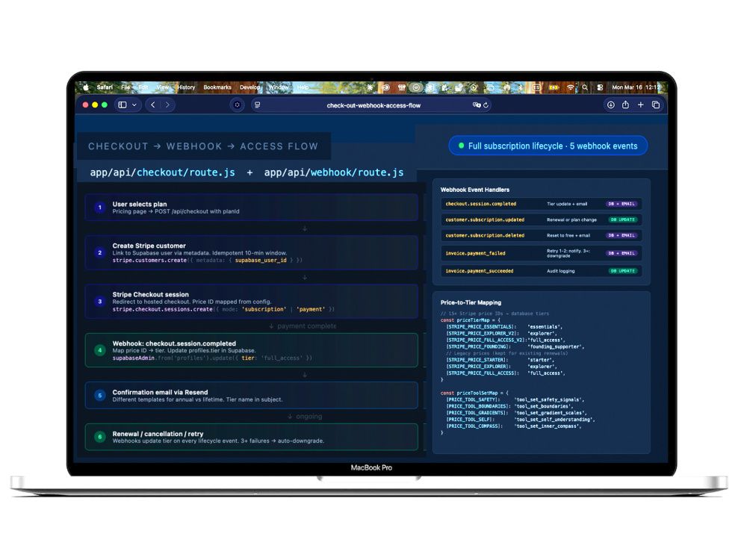747x560 pixels.
Task: Click invoice.payment_failed handler row
Action: [x=541, y=253]
